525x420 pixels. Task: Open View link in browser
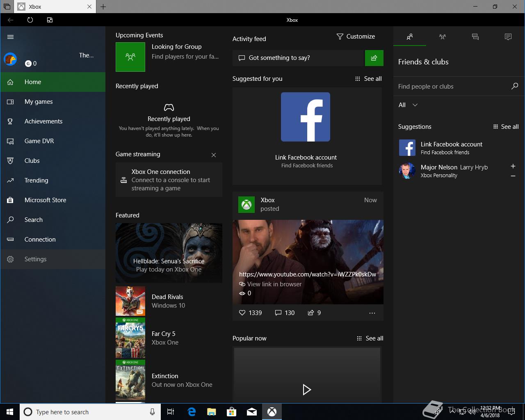point(274,284)
